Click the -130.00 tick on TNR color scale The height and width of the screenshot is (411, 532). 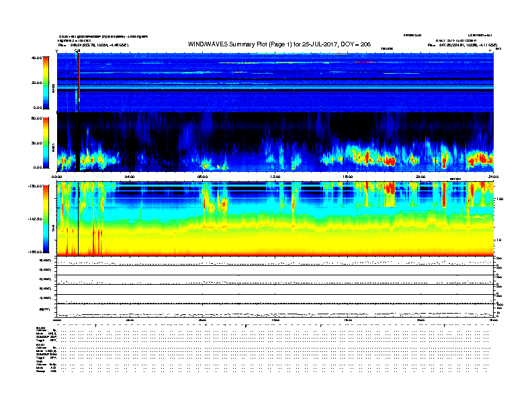click(x=36, y=186)
